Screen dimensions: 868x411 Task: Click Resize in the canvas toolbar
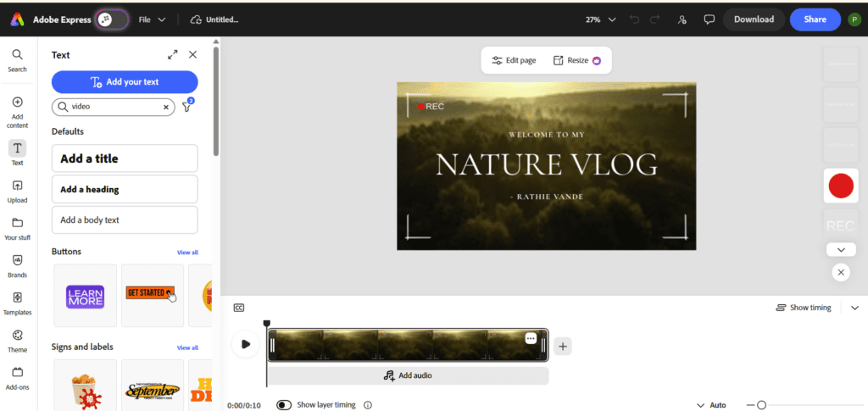[x=576, y=60]
